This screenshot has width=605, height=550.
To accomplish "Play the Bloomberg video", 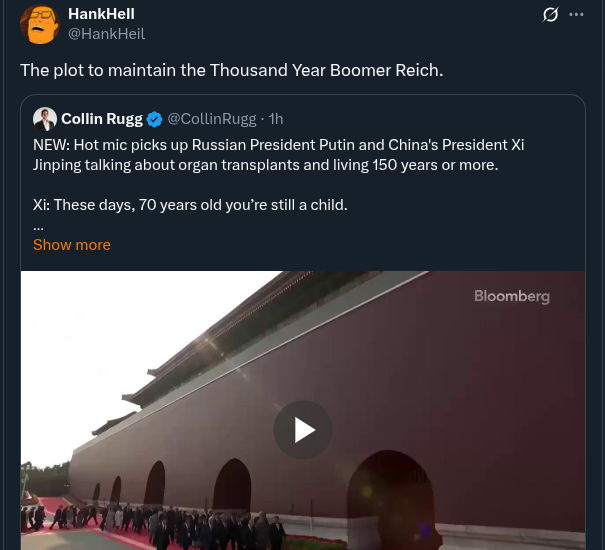I will coord(303,430).
